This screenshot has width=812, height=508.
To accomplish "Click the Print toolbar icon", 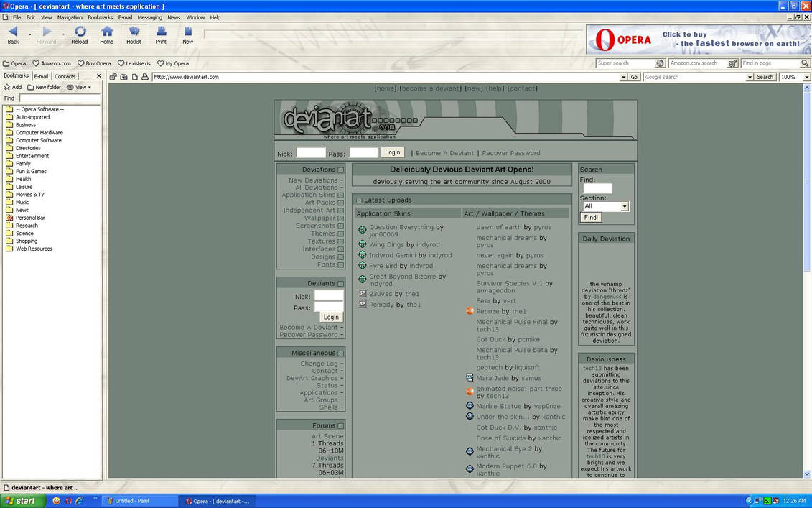I will click(x=161, y=34).
